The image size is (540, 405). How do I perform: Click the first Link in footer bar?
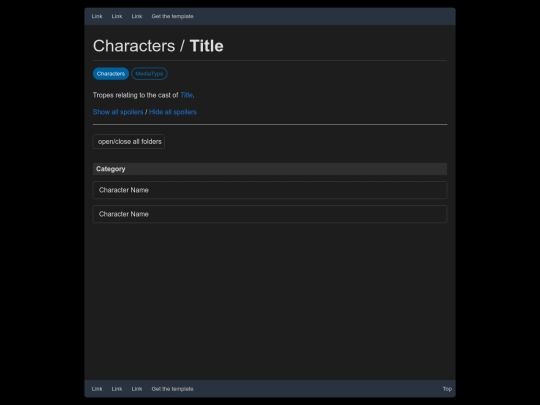pyautogui.click(x=97, y=389)
